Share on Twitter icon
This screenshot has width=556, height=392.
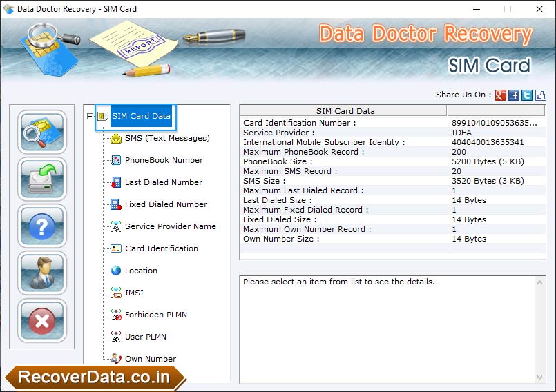527,95
